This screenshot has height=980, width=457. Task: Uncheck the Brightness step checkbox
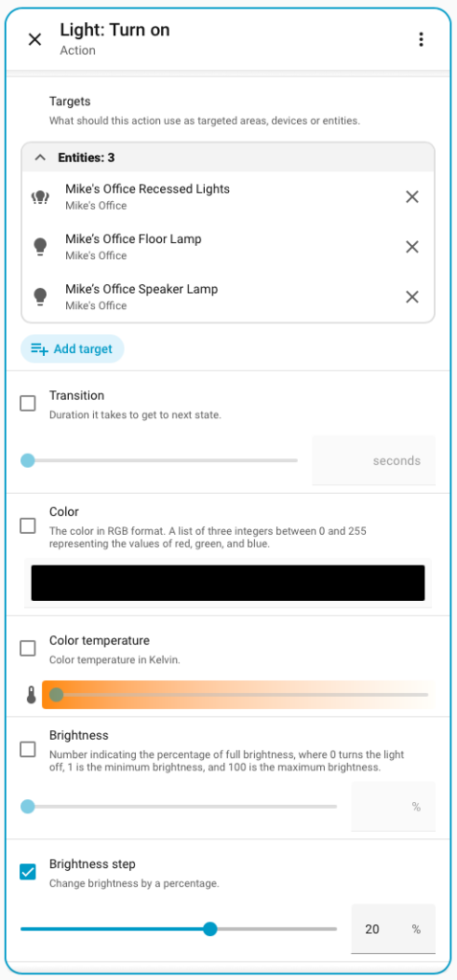tap(28, 872)
